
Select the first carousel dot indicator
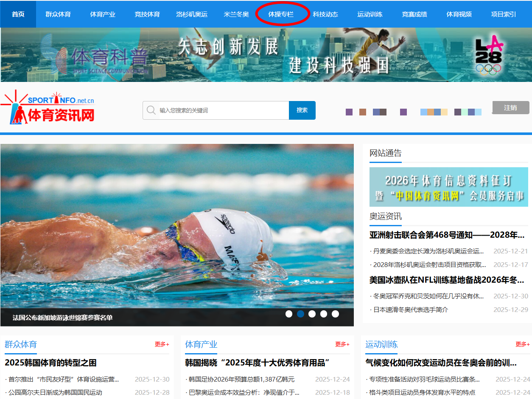pyautogui.click(x=289, y=314)
